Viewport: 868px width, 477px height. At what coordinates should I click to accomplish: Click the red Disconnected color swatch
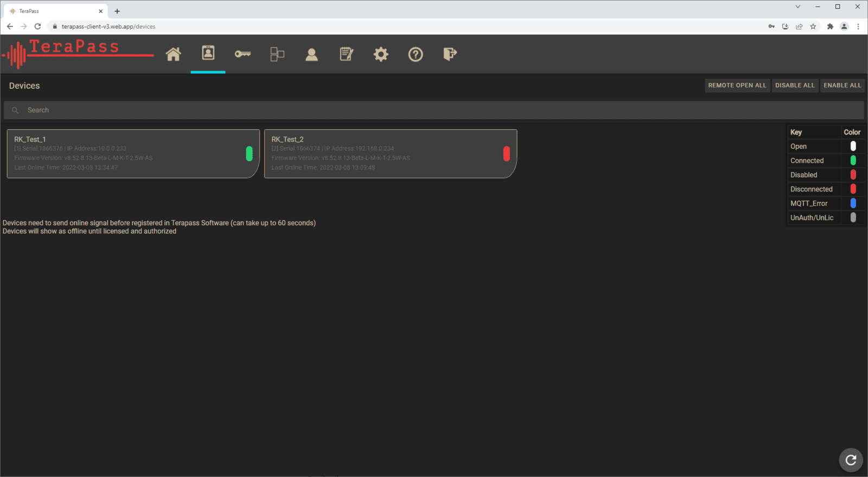coord(853,189)
